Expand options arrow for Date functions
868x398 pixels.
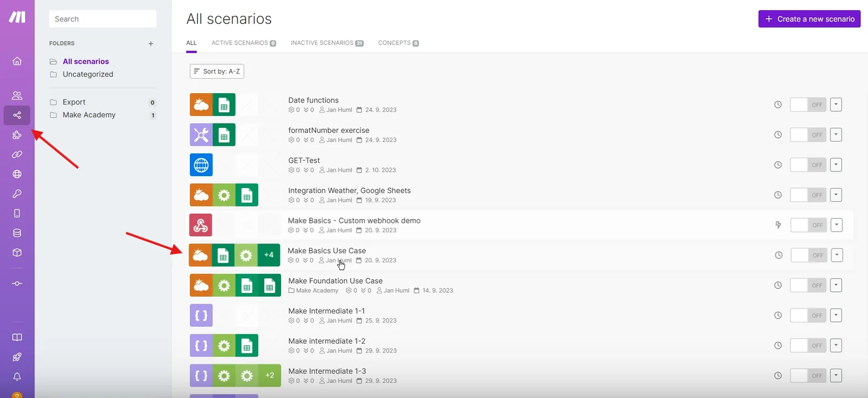pyautogui.click(x=836, y=105)
